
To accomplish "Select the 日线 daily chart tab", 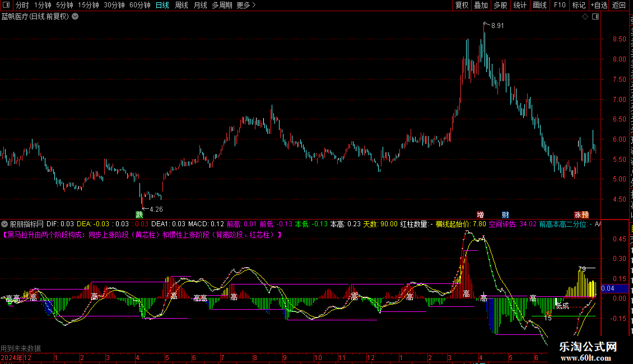I will click(x=162, y=5).
